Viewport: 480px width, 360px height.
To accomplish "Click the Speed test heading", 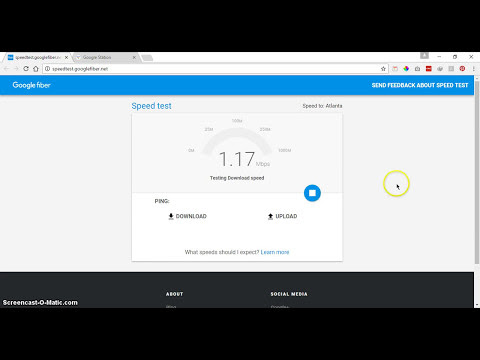I will (151, 106).
